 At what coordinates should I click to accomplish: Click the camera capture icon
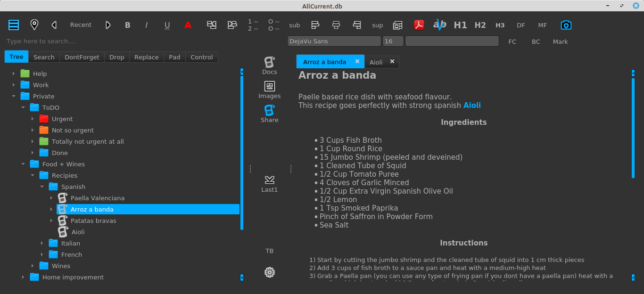(x=566, y=24)
